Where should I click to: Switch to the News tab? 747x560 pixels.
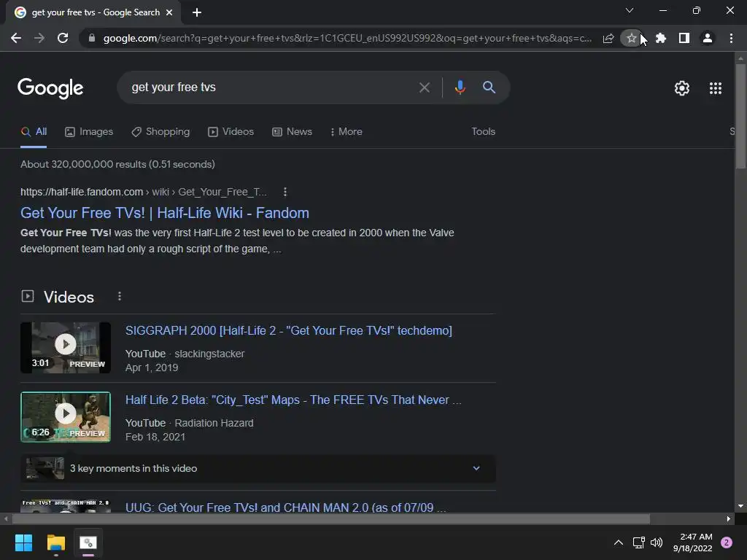pos(292,132)
